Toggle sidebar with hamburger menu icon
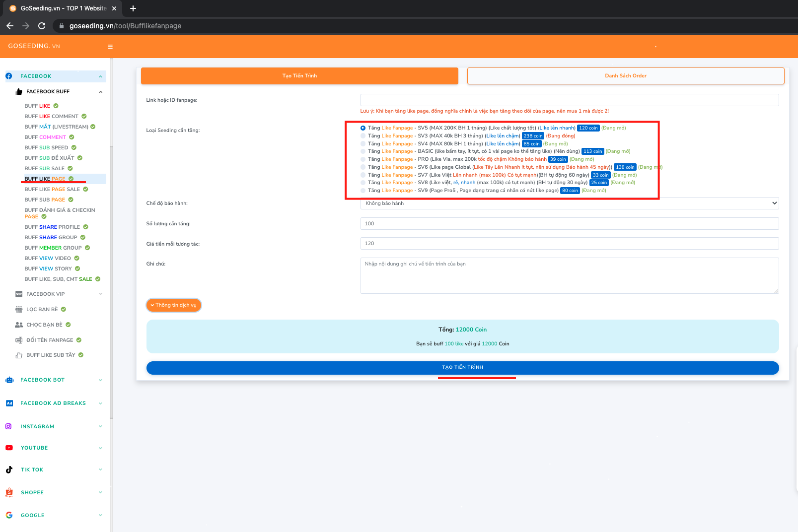This screenshot has height=532, width=798. point(110,47)
